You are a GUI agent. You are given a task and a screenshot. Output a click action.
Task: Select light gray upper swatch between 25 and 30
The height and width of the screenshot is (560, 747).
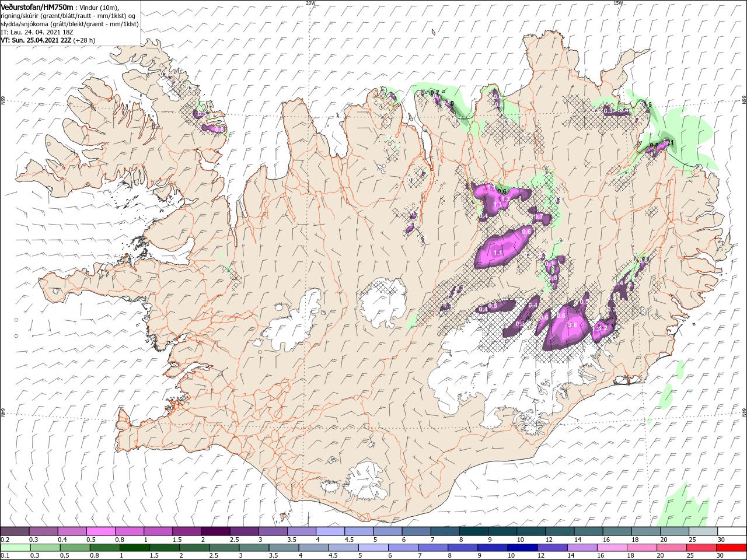(x=702, y=531)
